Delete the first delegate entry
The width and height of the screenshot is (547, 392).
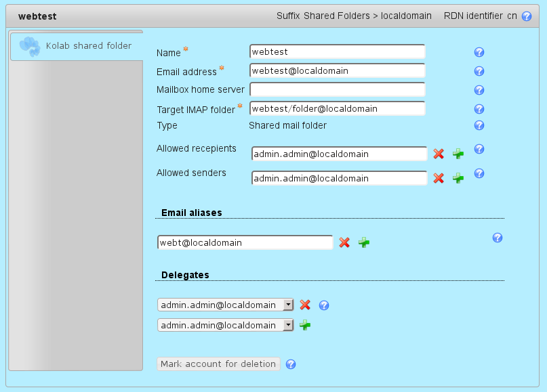(x=305, y=305)
